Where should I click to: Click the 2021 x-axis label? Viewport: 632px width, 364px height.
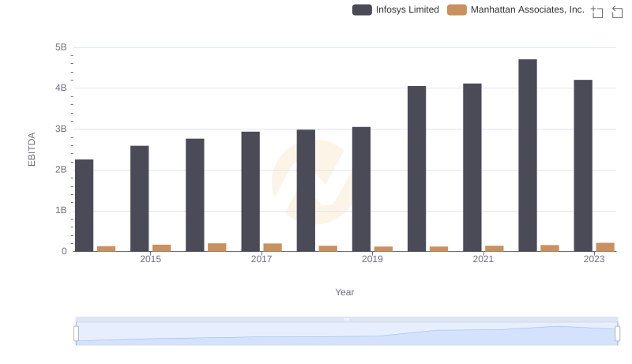(483, 259)
